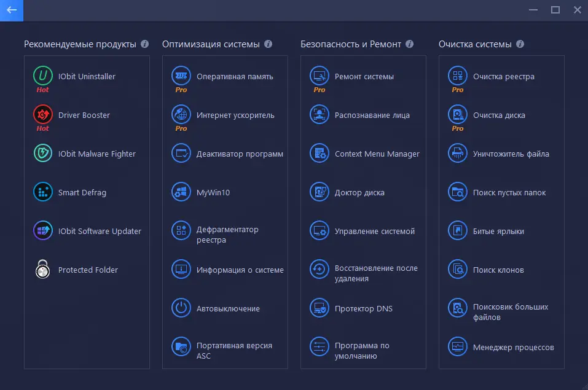The image size is (588, 390).
Task: Click the Context Menu Manager label
Action: tap(377, 154)
